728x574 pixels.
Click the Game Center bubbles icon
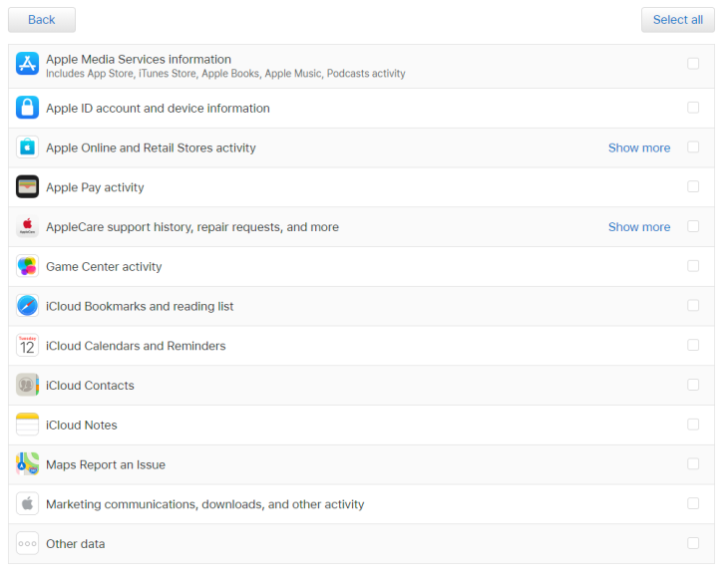coord(27,266)
